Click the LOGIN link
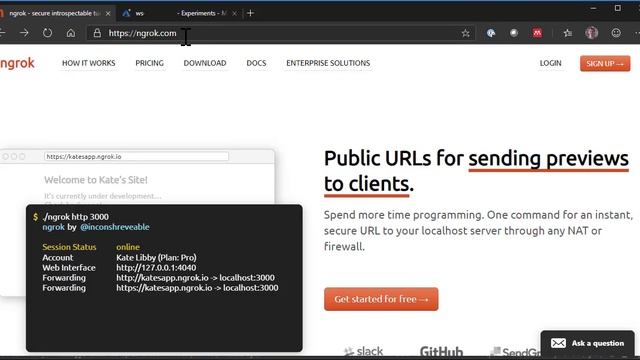This screenshot has width=640, height=360. coord(551,63)
